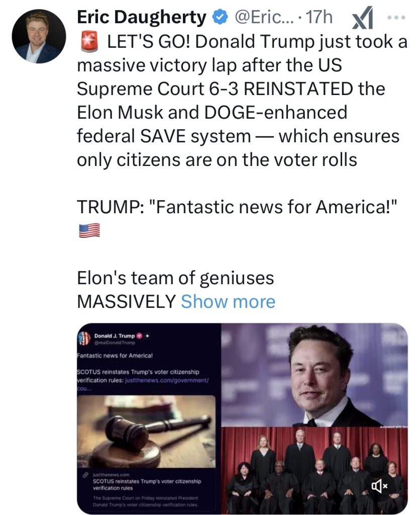Open Eric Daugherty's profile picture
The width and height of the screenshot is (420, 515).
click(x=39, y=36)
